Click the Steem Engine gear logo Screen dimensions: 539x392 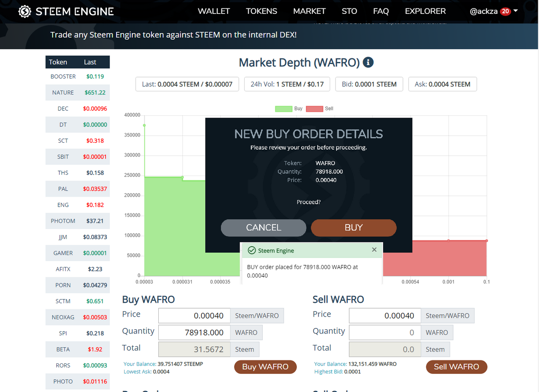click(25, 11)
